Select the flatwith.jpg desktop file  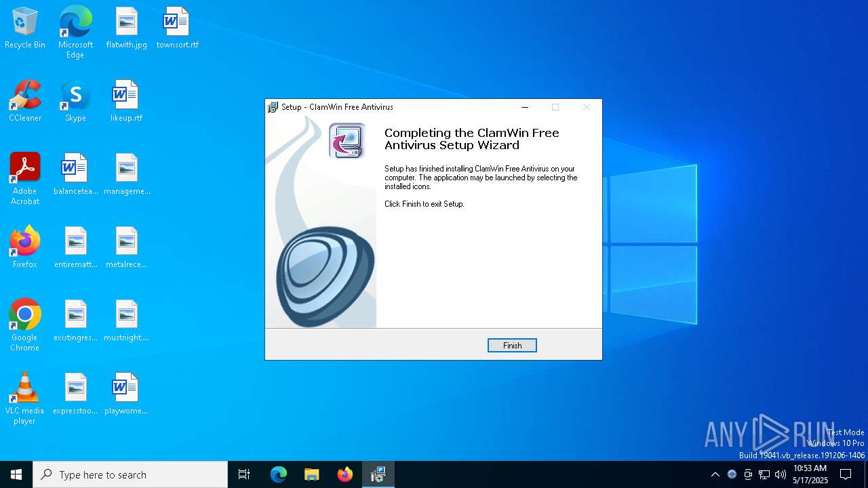[x=127, y=28]
